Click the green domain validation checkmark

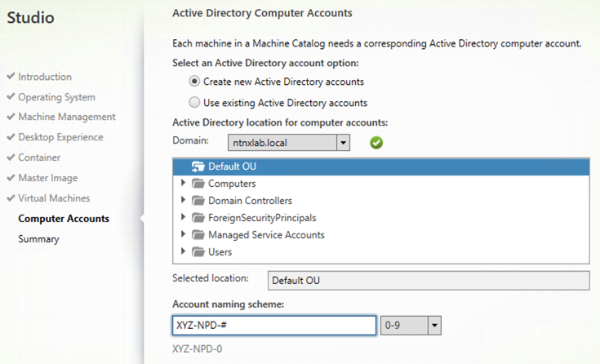pos(376,143)
